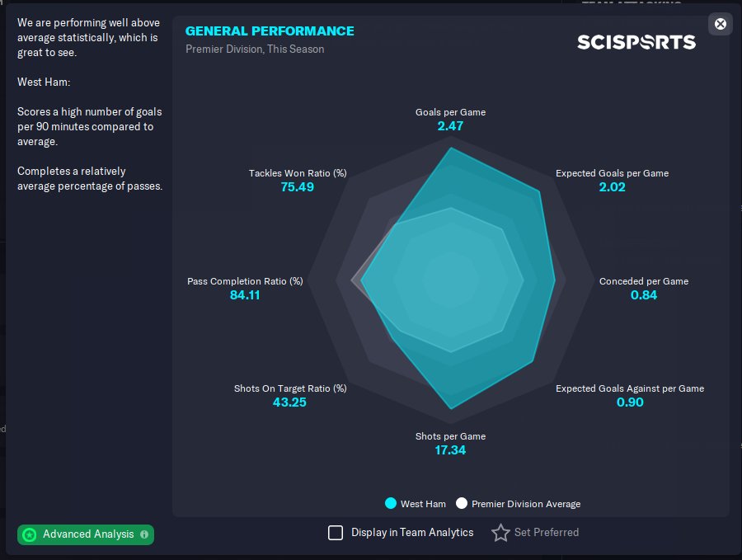Screen dimensions: 742x560
Task: Close the General Performance dialog
Action: (721, 24)
